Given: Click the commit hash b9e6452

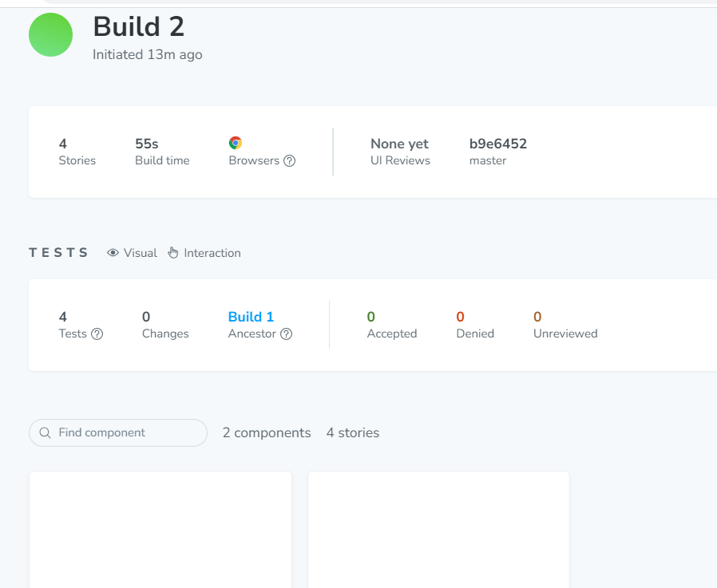Looking at the screenshot, I should [x=498, y=144].
